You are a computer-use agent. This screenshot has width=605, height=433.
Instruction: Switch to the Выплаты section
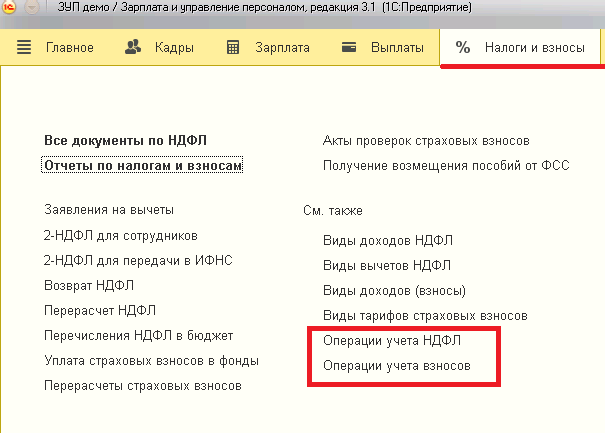[x=397, y=47]
